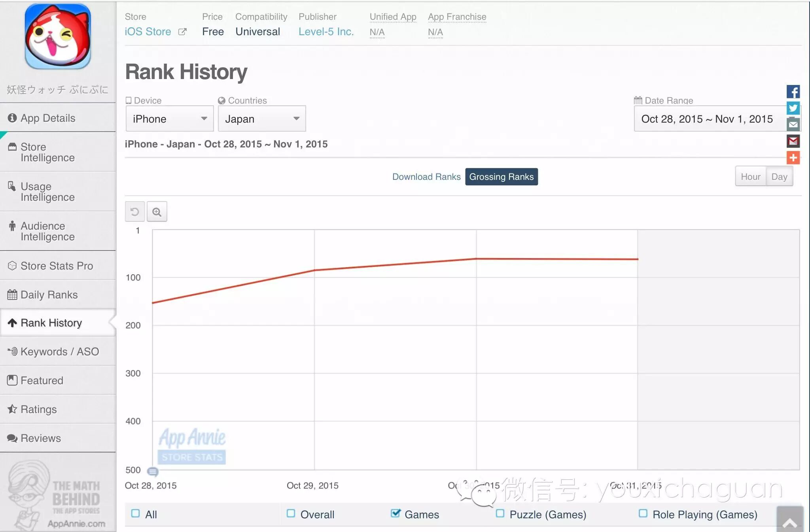810x532 pixels.
Task: Switch to Download Ranks tab
Action: 426,177
